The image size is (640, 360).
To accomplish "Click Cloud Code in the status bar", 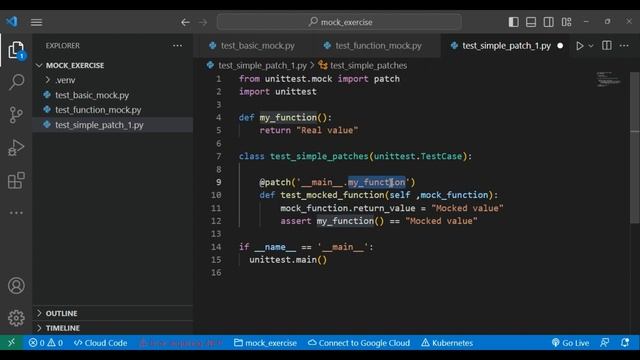I will (x=101, y=343).
